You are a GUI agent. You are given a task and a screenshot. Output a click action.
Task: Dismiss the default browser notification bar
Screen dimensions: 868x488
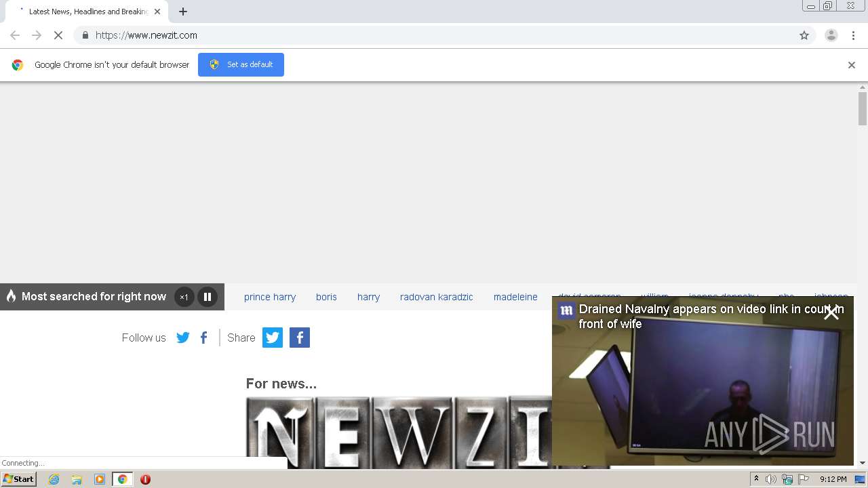tap(852, 65)
